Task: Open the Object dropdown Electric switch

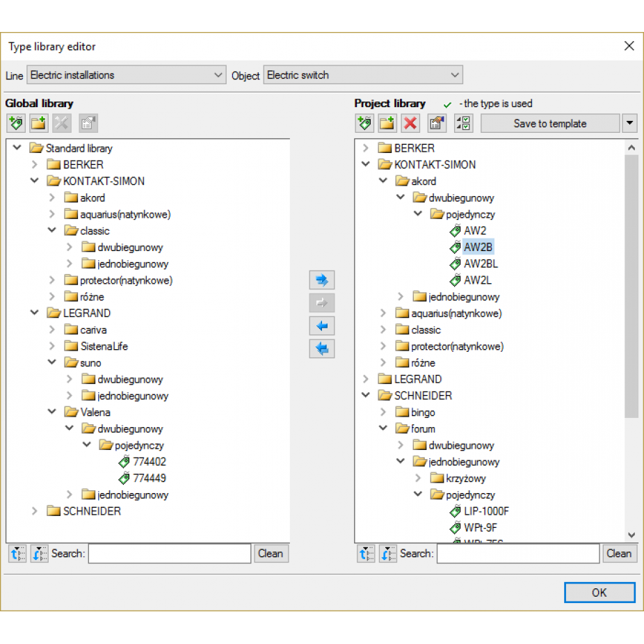Action: [363, 75]
